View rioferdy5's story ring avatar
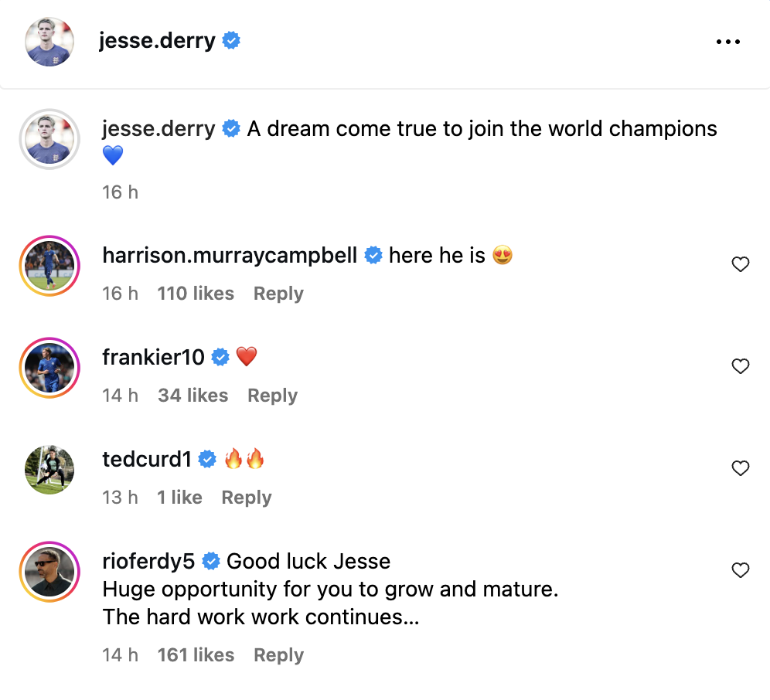Viewport: 770px width, 700px height. coord(49,572)
